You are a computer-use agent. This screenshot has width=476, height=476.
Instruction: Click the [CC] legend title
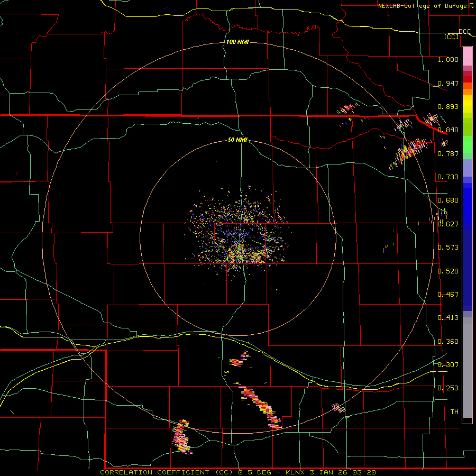[x=451, y=36]
